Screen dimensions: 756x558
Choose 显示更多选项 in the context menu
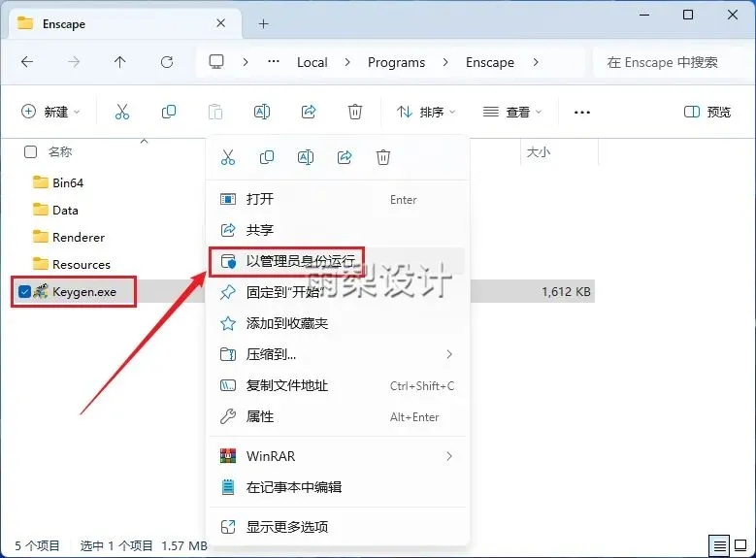coord(337,527)
